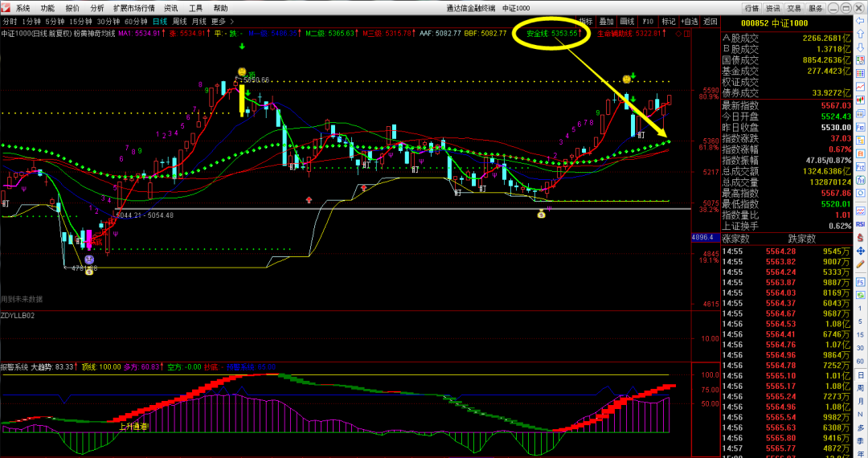Open the 资讯 menu in menu bar

[171, 8]
